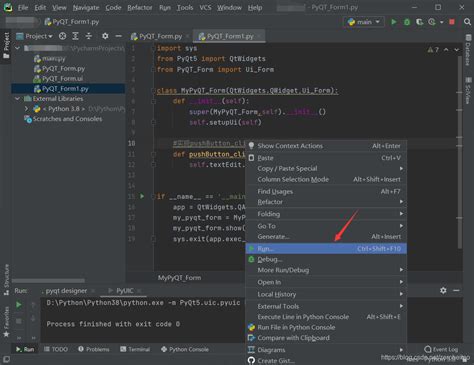Collapse External Libraries node
The height and width of the screenshot is (365, 474).
click(x=17, y=99)
